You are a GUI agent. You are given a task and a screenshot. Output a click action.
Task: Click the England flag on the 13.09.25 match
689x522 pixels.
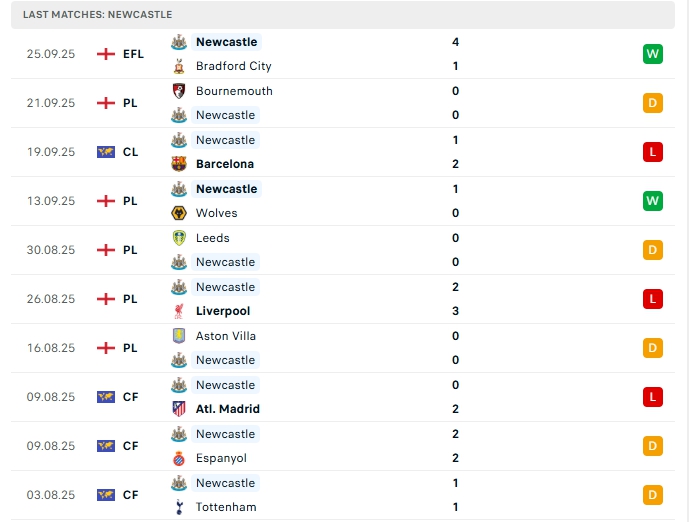click(x=106, y=201)
